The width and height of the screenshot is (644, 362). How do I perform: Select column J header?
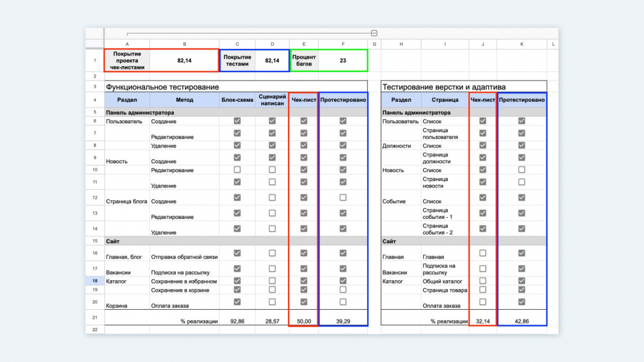click(x=482, y=44)
